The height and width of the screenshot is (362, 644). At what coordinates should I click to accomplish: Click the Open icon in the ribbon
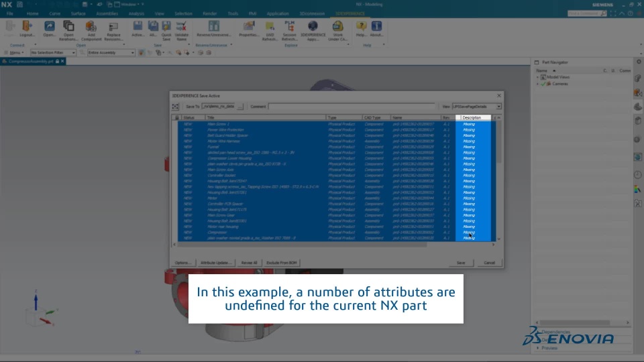pyautogui.click(x=49, y=27)
